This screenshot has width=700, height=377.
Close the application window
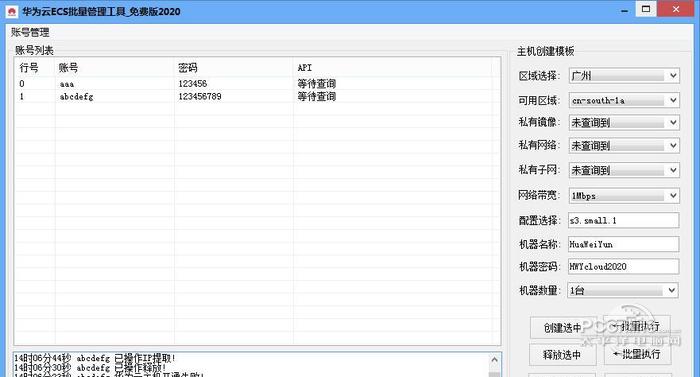(676, 9)
